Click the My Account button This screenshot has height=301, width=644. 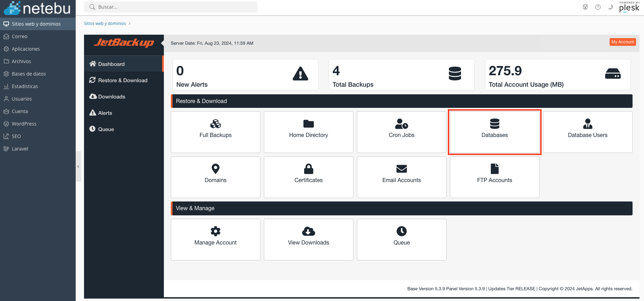[622, 42]
